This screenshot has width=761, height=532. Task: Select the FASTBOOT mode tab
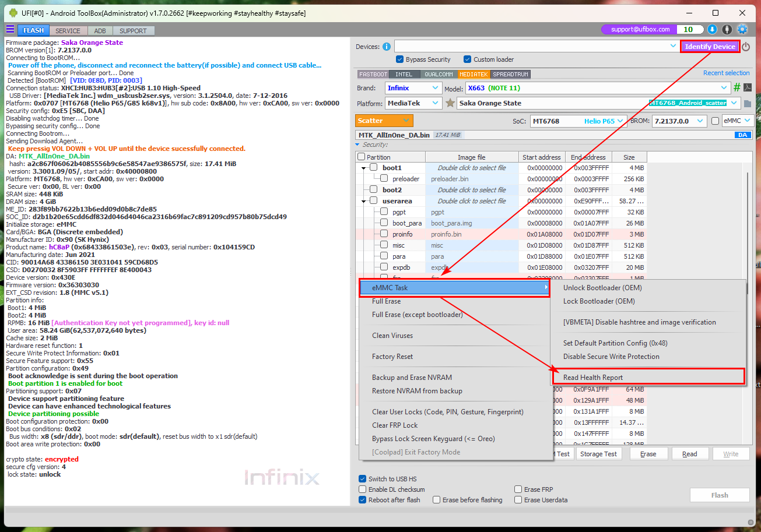[373, 75]
